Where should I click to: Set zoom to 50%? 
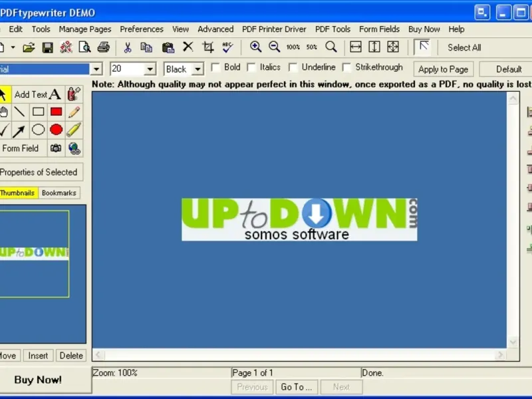click(311, 47)
